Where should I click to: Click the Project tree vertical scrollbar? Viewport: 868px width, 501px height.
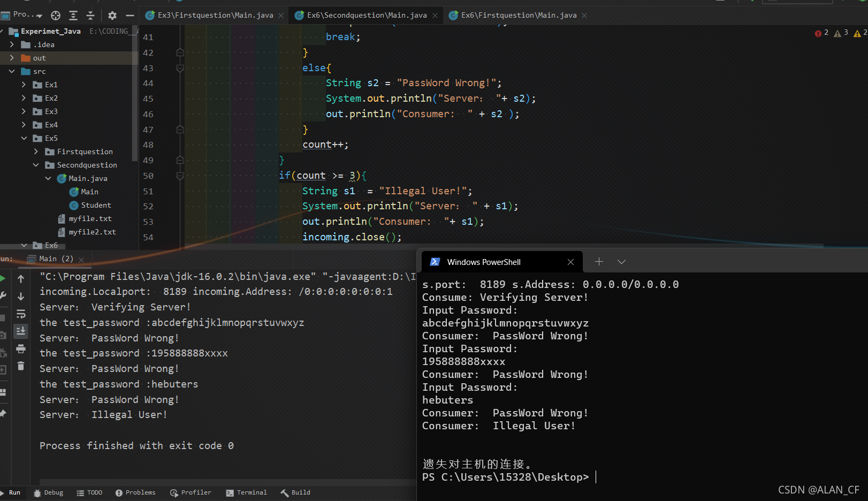point(135,94)
